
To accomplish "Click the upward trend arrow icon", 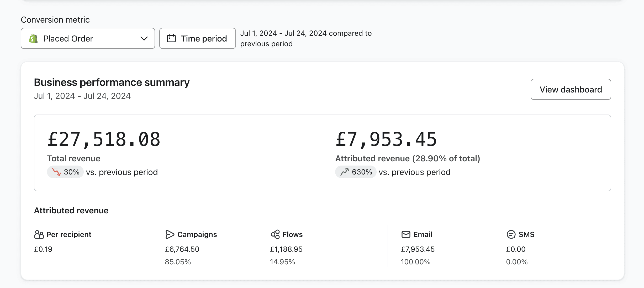I will (x=345, y=172).
